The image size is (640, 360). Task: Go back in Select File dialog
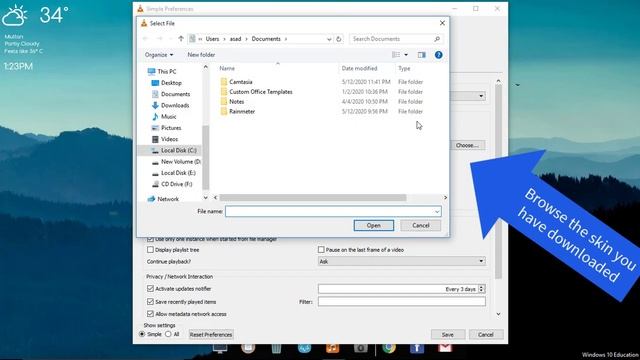pyautogui.click(x=146, y=39)
